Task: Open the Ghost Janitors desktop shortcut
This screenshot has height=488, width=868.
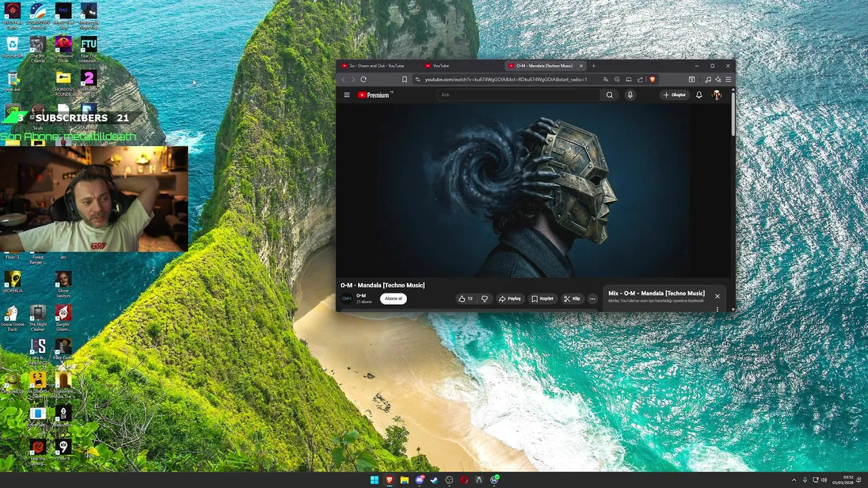Action: [63, 285]
